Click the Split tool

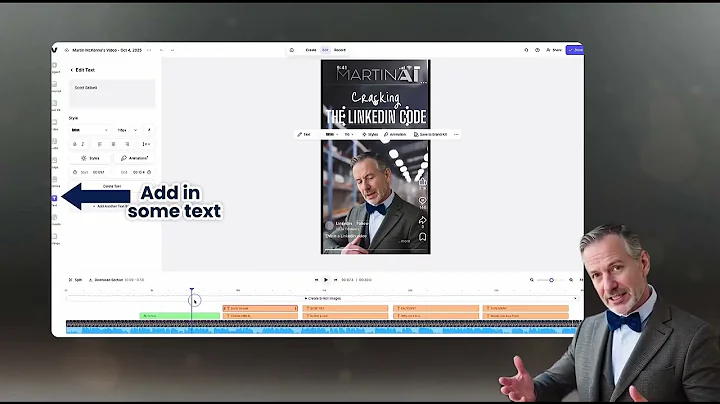click(75, 280)
